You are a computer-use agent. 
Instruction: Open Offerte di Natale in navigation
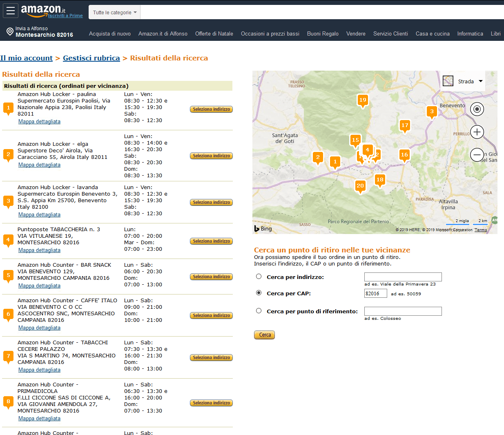214,33
